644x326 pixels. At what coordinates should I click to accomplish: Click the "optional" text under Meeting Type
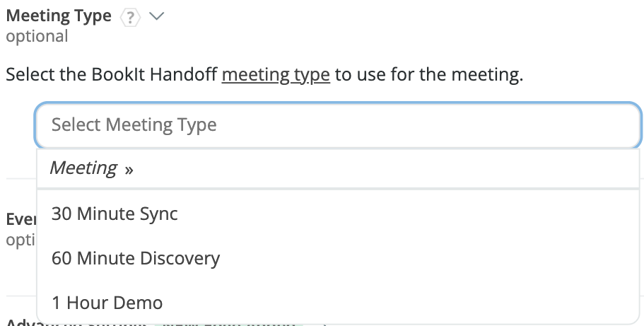[37, 36]
